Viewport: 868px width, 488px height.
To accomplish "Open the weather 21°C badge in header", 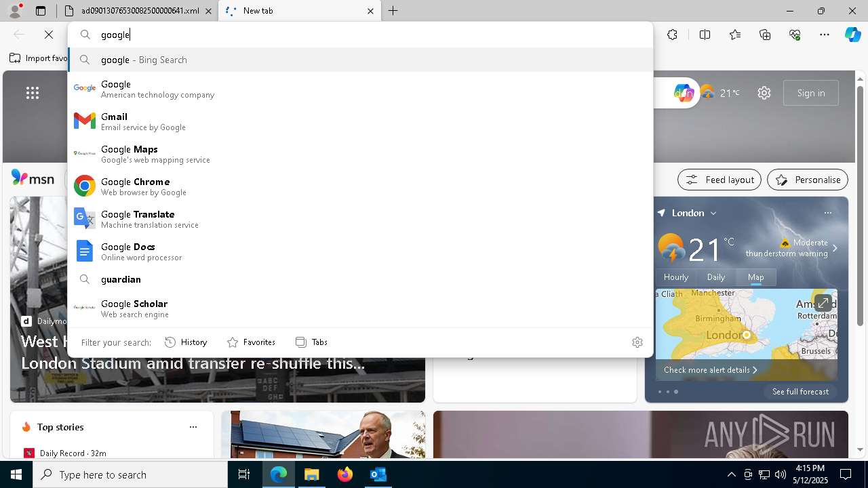I will pyautogui.click(x=720, y=93).
